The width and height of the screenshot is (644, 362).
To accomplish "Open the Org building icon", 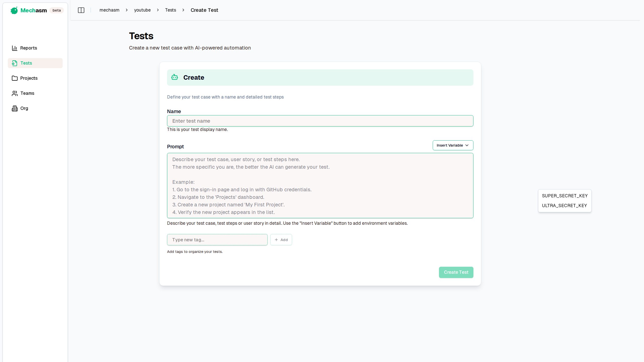I will coord(15,108).
